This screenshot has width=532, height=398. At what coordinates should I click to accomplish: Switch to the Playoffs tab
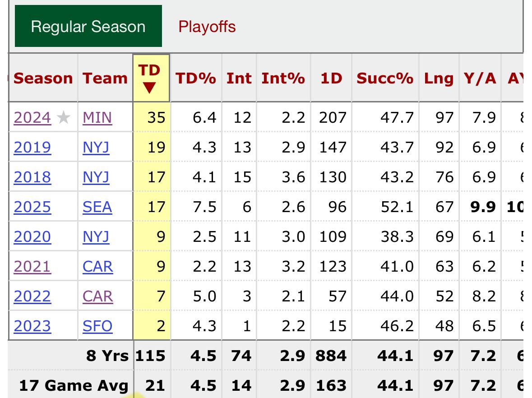207,26
